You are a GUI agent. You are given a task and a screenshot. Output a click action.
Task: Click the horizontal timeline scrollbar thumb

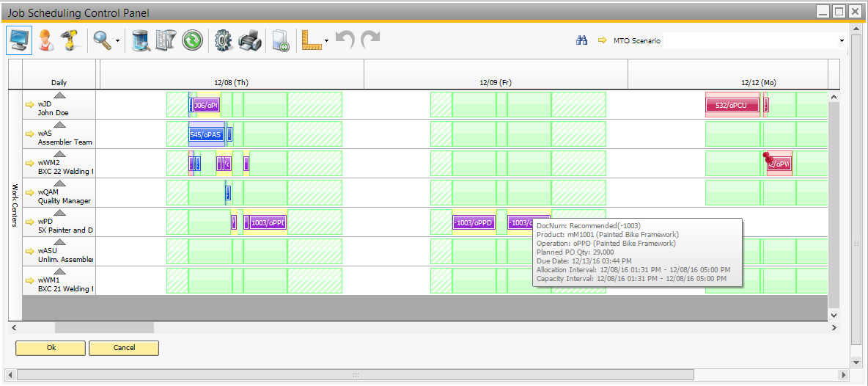coord(104,327)
